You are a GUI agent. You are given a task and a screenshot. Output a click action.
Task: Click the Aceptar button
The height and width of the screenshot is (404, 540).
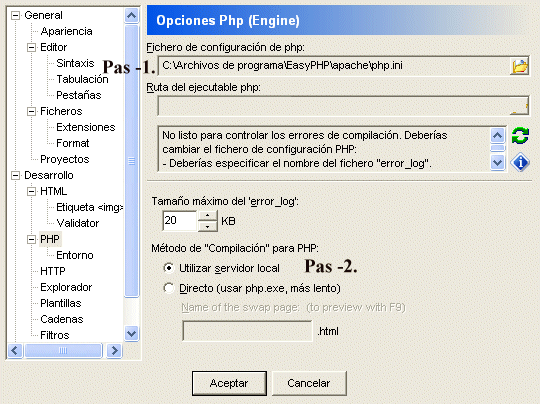(x=229, y=383)
